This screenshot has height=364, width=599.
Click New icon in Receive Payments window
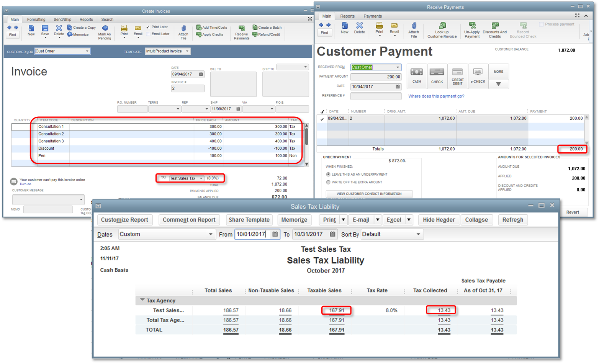(345, 28)
